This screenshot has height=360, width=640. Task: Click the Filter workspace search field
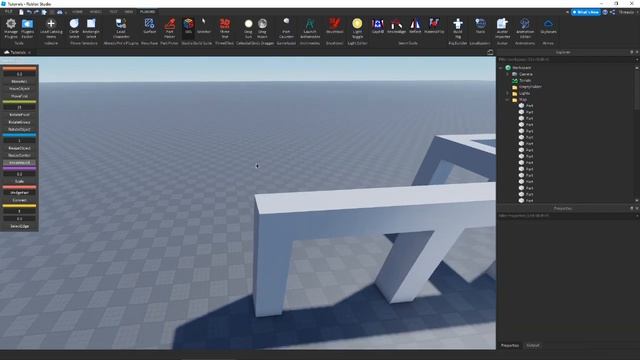point(565,60)
